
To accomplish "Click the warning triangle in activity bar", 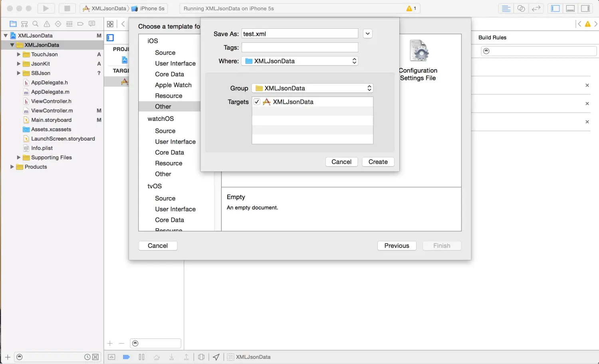I will point(409,8).
